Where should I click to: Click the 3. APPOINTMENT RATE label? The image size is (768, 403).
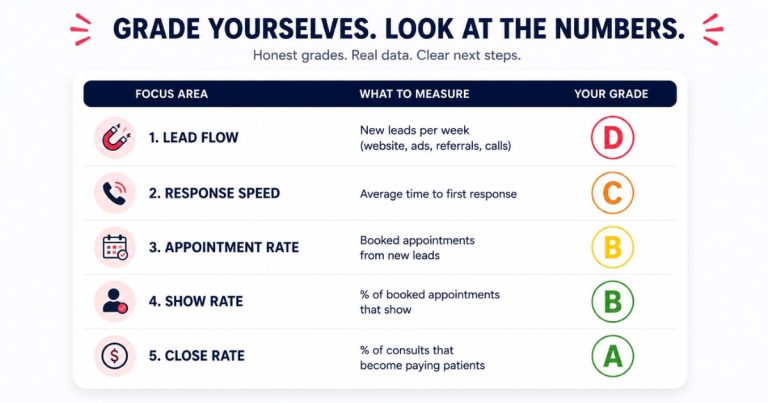[x=224, y=247]
